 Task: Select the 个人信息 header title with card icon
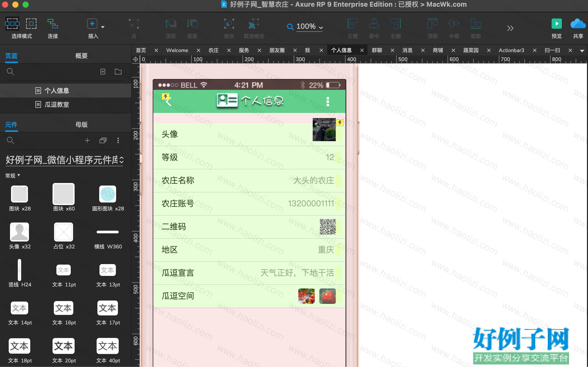click(250, 101)
